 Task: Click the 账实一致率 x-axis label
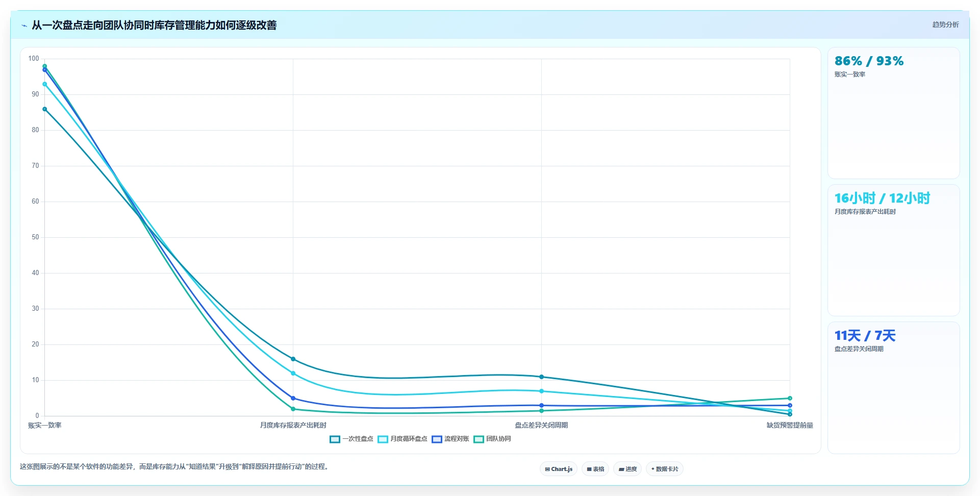click(x=45, y=425)
